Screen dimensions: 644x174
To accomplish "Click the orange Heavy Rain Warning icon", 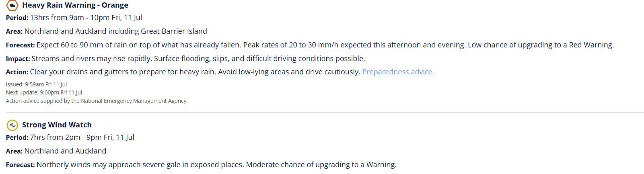I will [12, 5].
